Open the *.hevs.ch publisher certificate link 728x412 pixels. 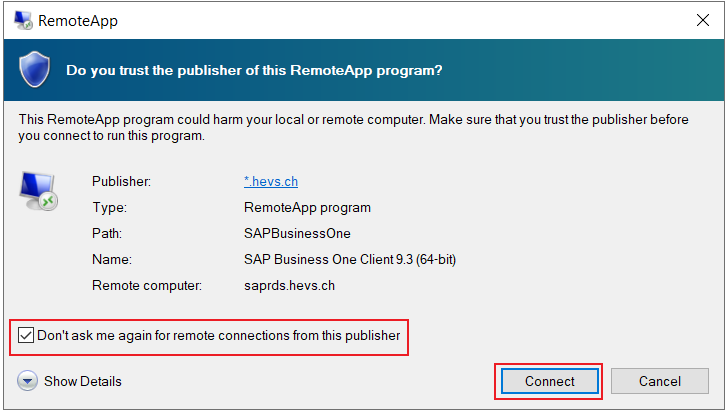point(271,182)
